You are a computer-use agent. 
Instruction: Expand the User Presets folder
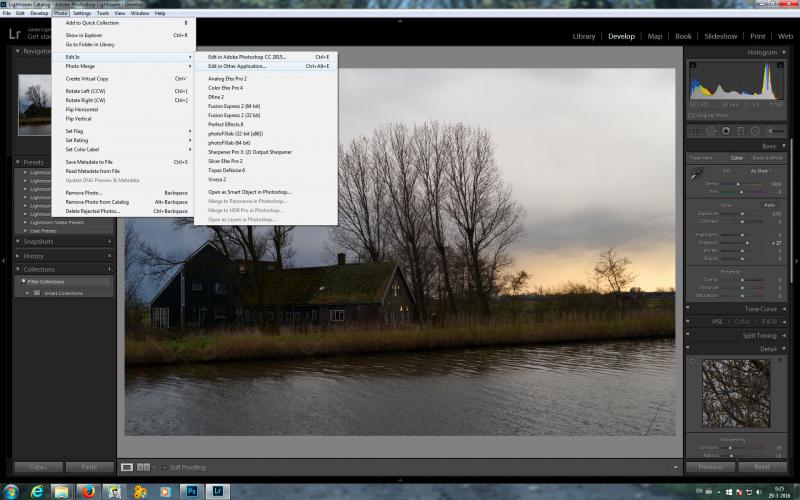click(26, 231)
